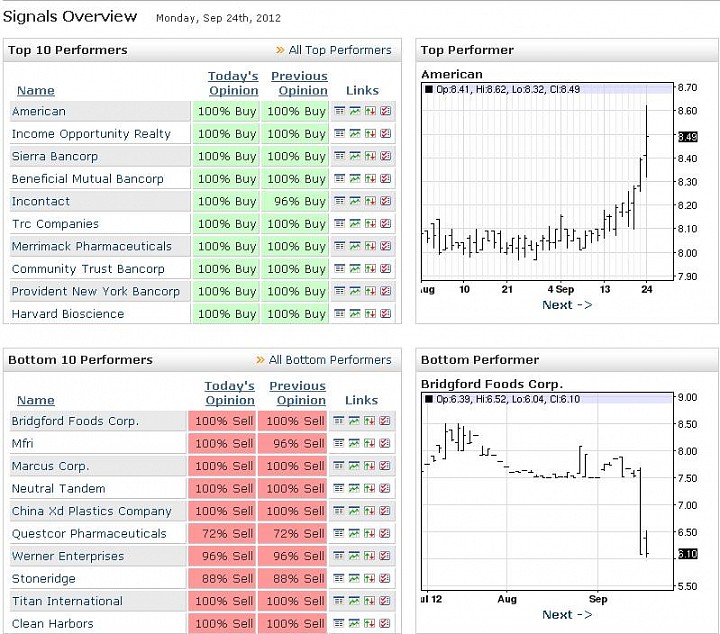Open chart icon for Trc Companies
Image resolution: width=720 pixels, height=634 pixels.
[355, 224]
